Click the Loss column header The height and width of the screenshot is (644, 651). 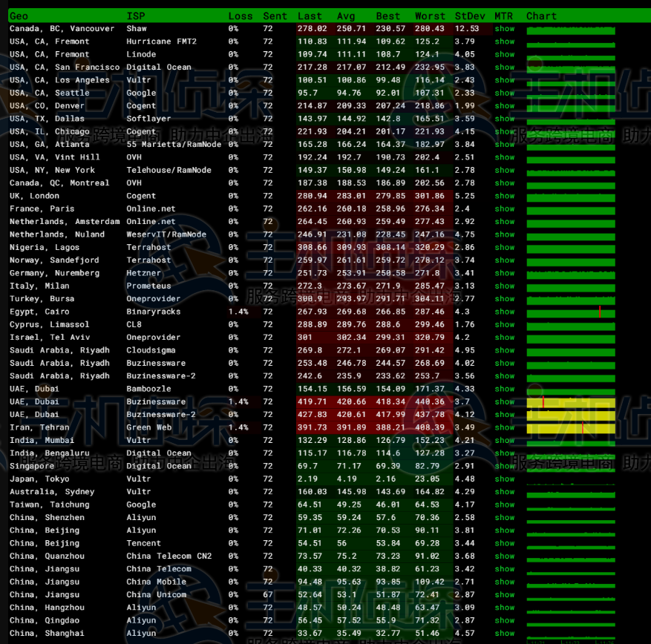point(240,16)
